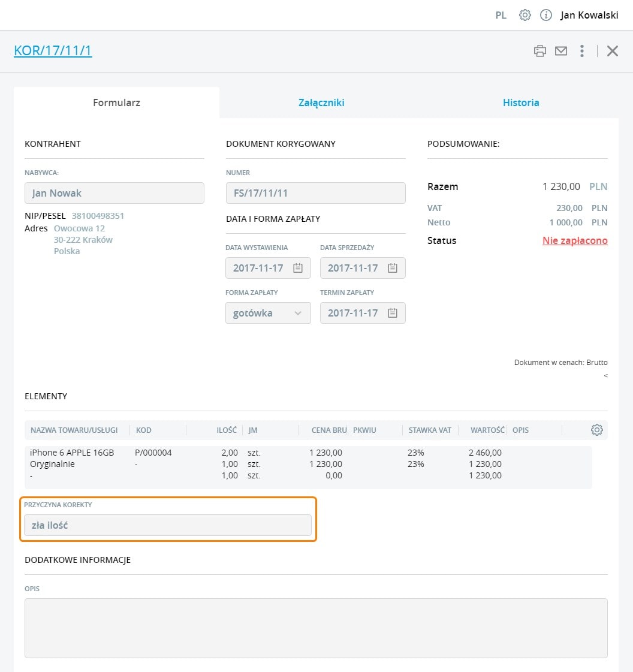Screen dimensions: 633x672
Task: Open calendar for Data sprzedaży
Action: [x=393, y=268]
